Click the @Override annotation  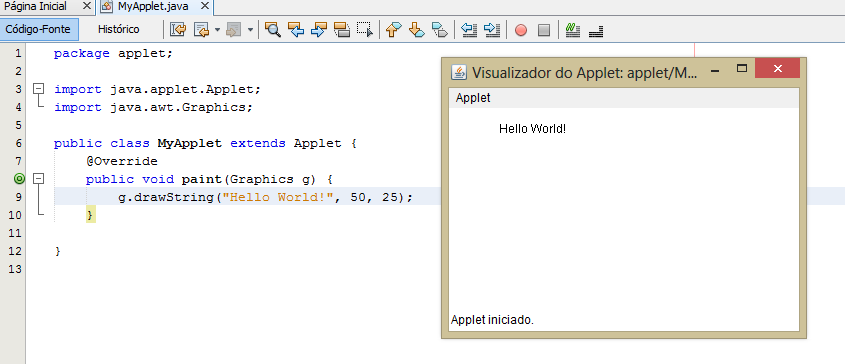click(122, 161)
